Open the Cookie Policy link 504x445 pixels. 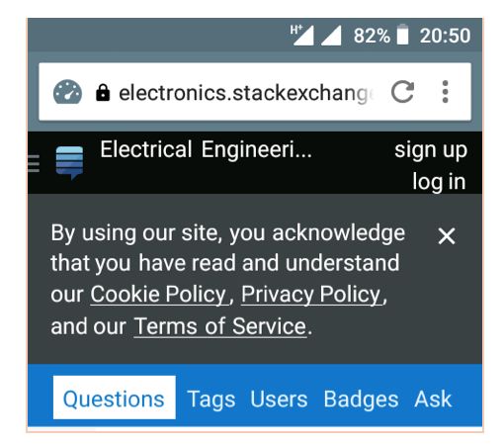159,295
